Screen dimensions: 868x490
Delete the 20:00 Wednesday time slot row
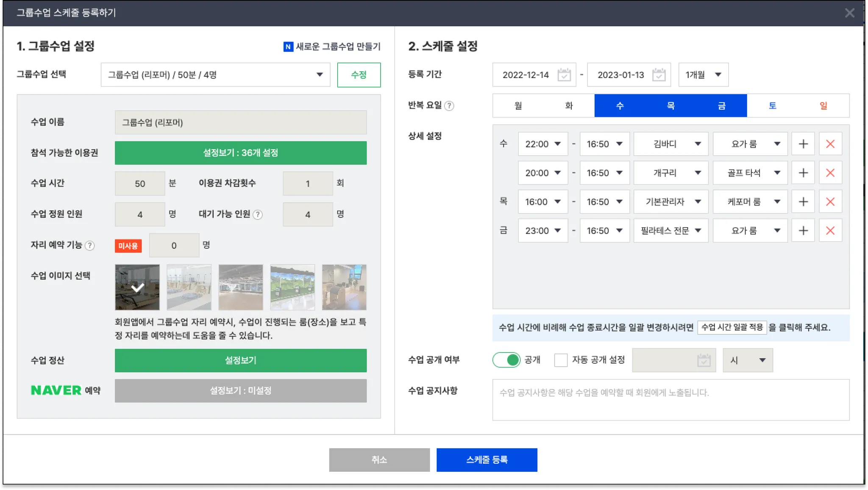point(830,173)
